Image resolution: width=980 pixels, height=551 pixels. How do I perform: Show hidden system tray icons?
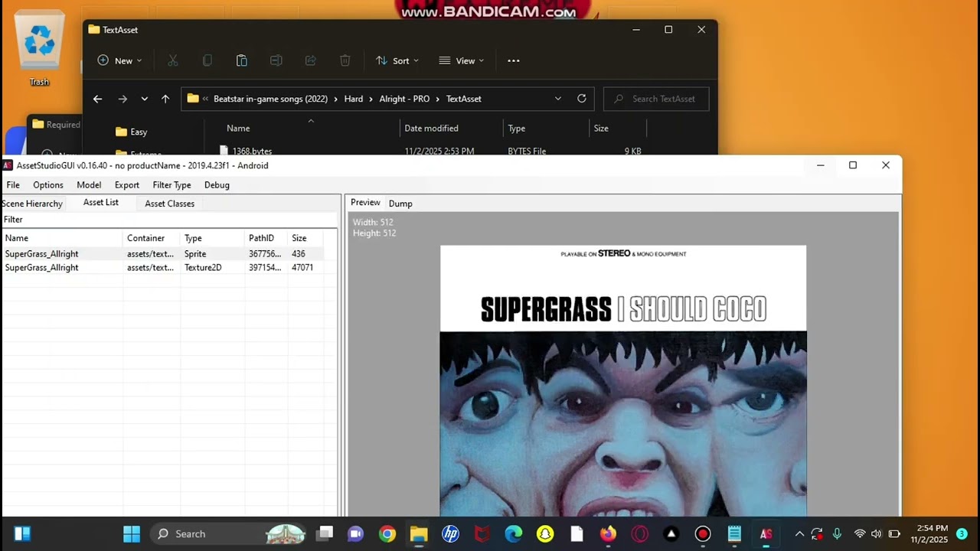(799, 533)
